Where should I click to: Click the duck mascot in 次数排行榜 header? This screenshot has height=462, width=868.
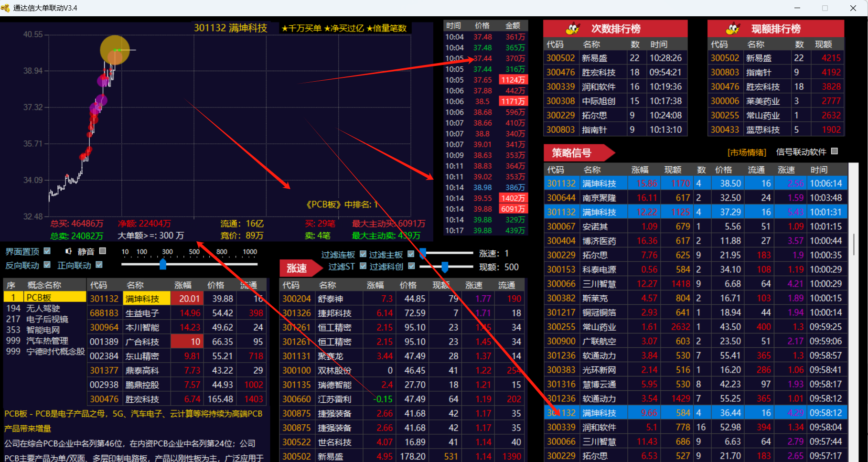[572, 29]
